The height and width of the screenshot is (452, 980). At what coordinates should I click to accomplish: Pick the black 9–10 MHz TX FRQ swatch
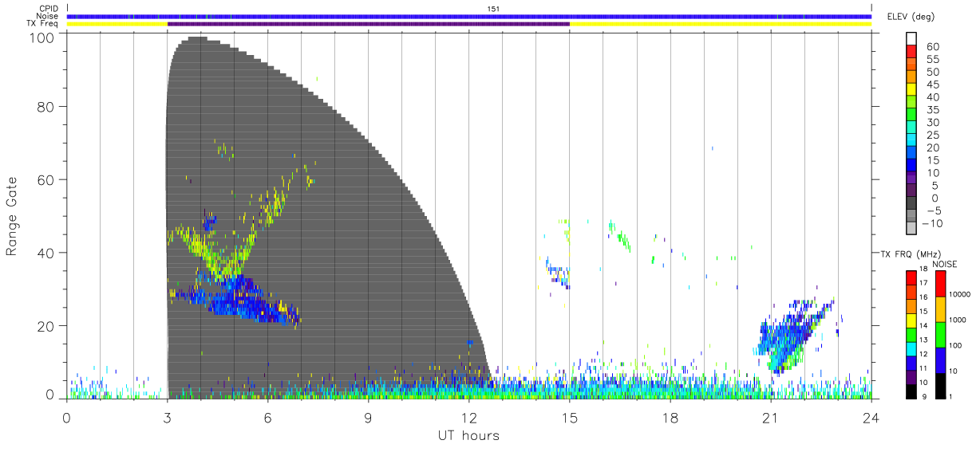point(911,391)
